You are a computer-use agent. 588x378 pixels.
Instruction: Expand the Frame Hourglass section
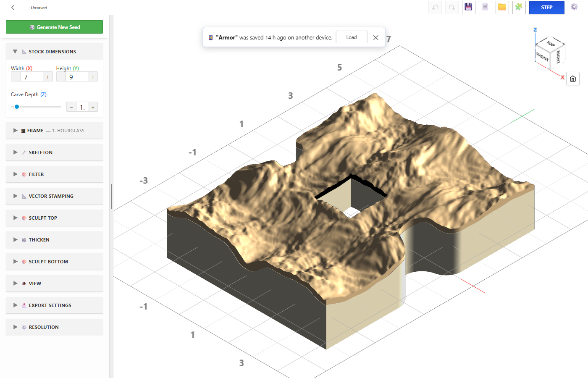click(54, 131)
